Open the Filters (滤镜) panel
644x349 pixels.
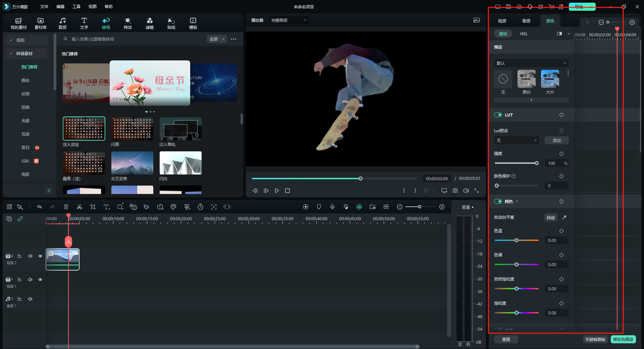click(x=149, y=23)
